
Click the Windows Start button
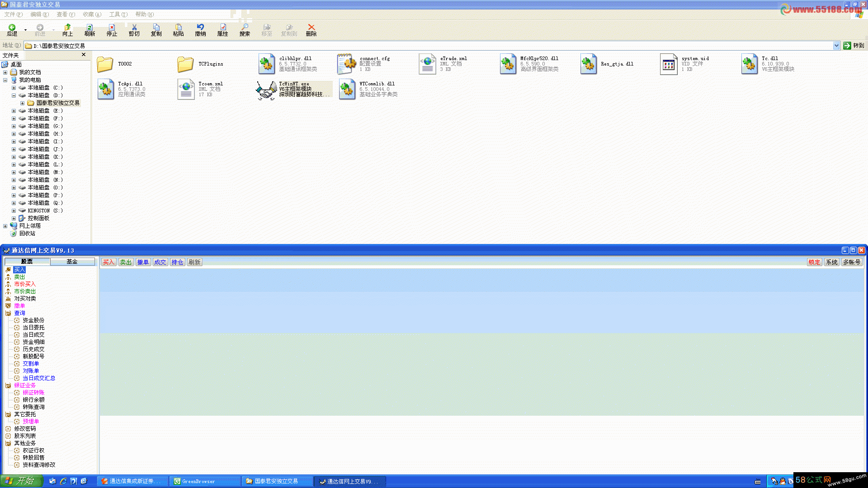tap(21, 481)
